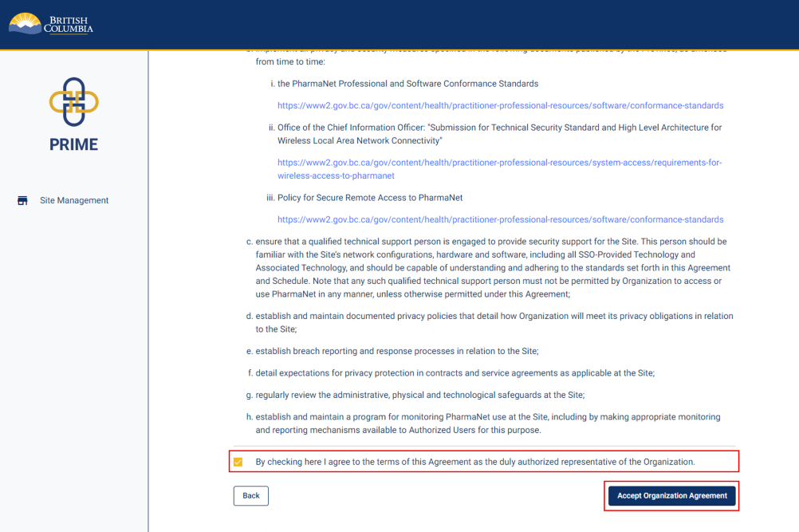Toggle the agreement terms checkbox
This screenshot has width=799, height=532.
[x=238, y=462]
